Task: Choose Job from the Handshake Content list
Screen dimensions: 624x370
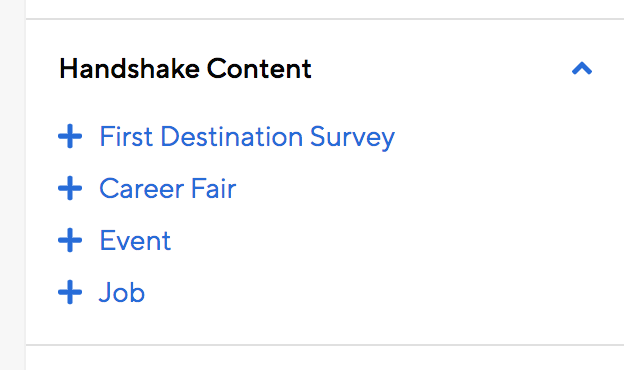Action: [x=122, y=292]
